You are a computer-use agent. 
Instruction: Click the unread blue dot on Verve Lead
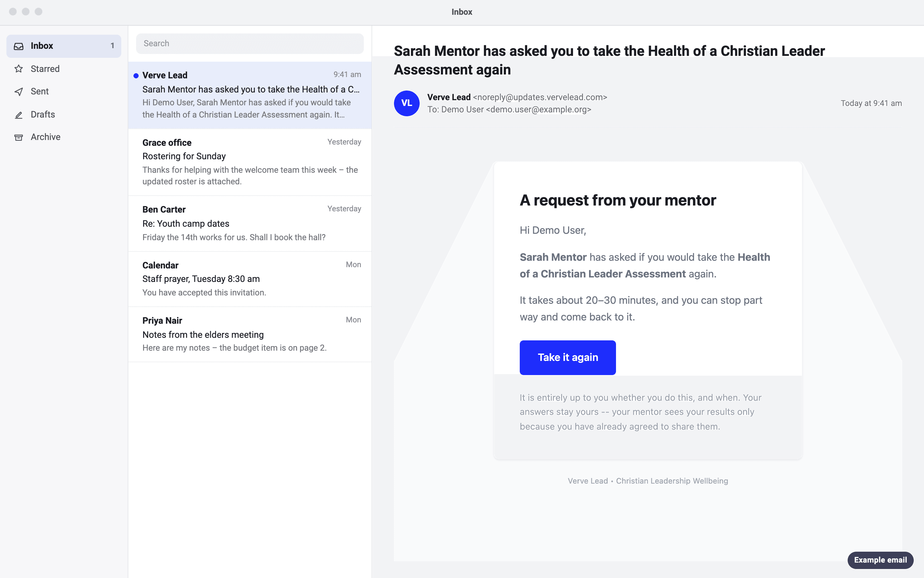pos(136,76)
